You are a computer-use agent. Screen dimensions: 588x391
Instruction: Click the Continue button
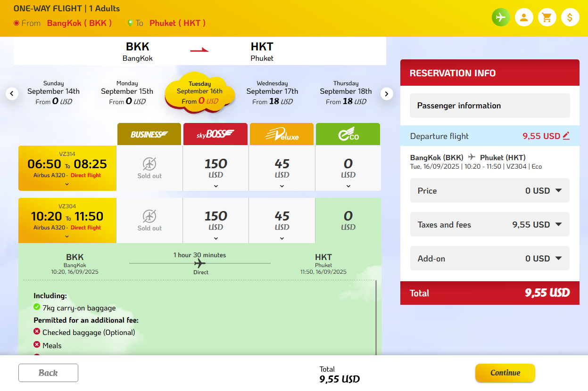click(505, 373)
